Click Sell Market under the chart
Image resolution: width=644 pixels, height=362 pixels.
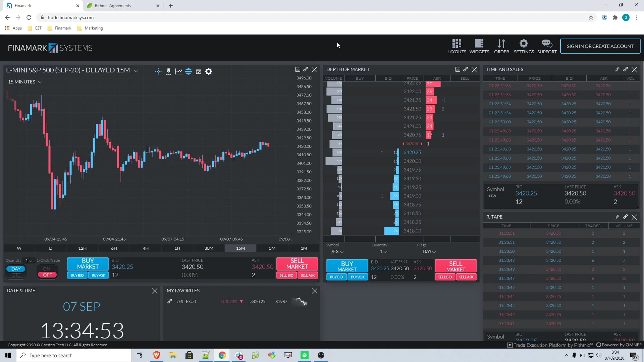click(297, 264)
